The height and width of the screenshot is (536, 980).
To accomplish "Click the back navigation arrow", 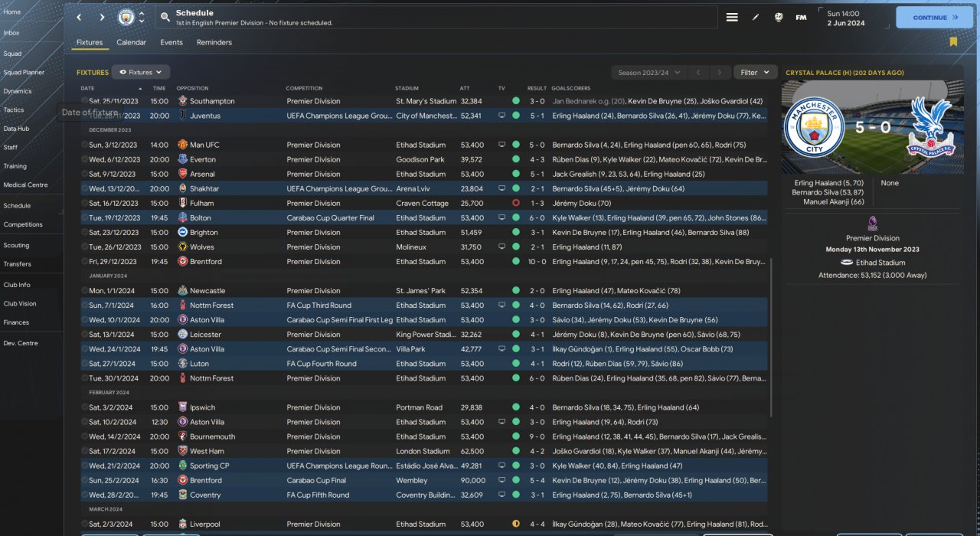I will click(79, 17).
